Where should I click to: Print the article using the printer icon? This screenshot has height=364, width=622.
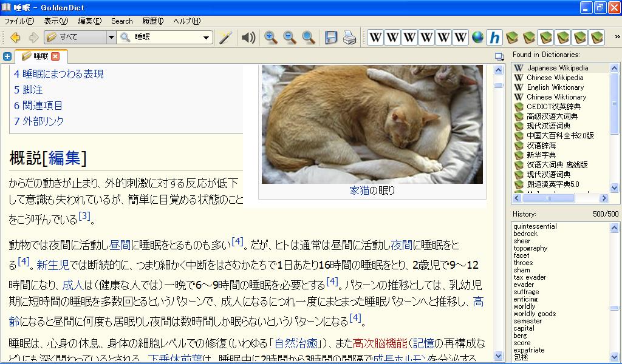(x=349, y=38)
